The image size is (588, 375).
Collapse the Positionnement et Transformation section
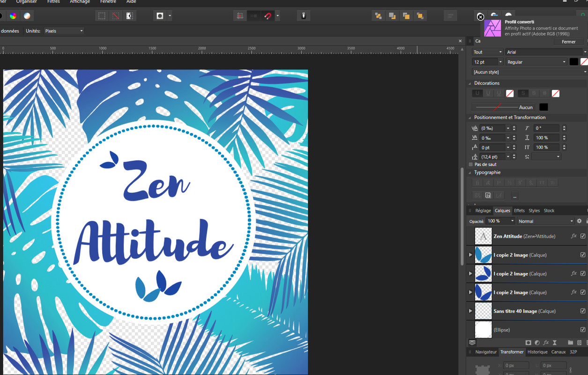pyautogui.click(x=470, y=118)
